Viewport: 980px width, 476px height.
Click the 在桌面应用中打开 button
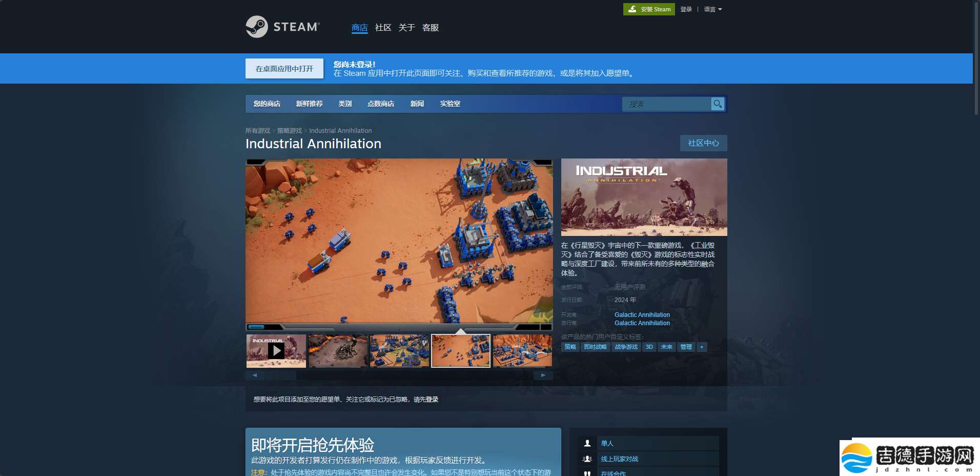point(284,69)
